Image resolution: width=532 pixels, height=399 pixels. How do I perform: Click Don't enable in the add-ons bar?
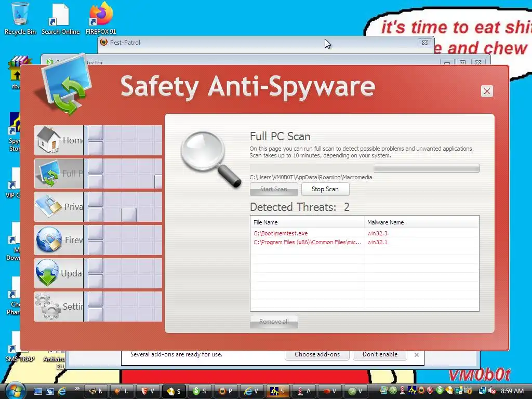[380, 354]
